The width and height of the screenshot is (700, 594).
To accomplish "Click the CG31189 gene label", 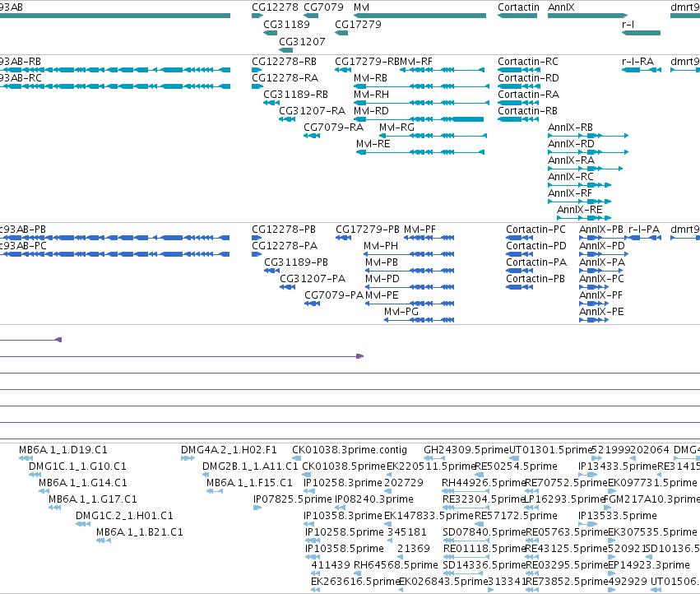I will tap(286, 25).
